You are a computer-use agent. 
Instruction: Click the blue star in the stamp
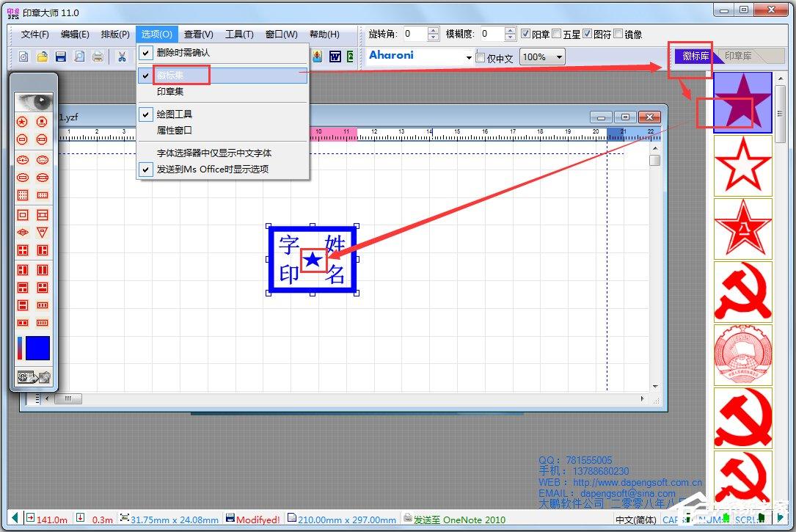pyautogui.click(x=313, y=260)
